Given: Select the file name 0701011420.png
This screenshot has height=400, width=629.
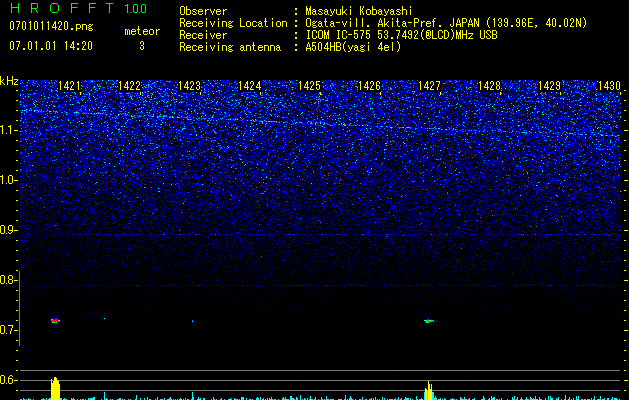Looking at the screenshot, I should [x=51, y=27].
